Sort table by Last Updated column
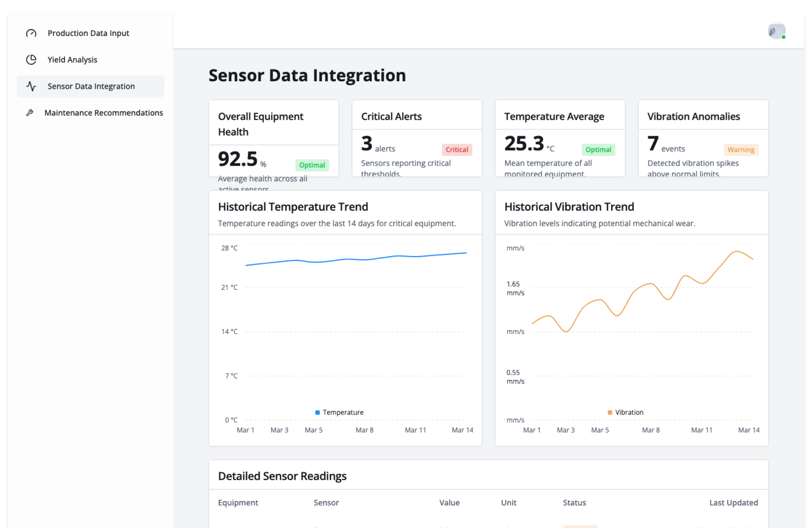 (733, 503)
